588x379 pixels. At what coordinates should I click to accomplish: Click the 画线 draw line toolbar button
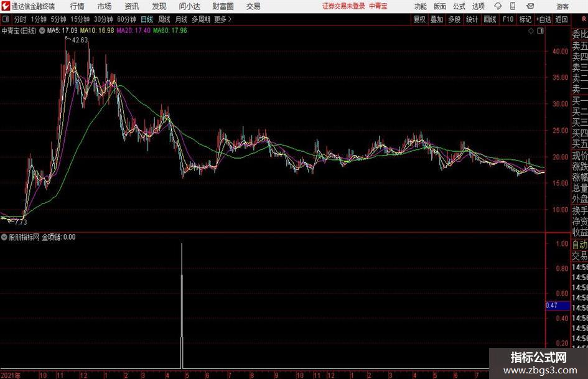tap(490, 19)
